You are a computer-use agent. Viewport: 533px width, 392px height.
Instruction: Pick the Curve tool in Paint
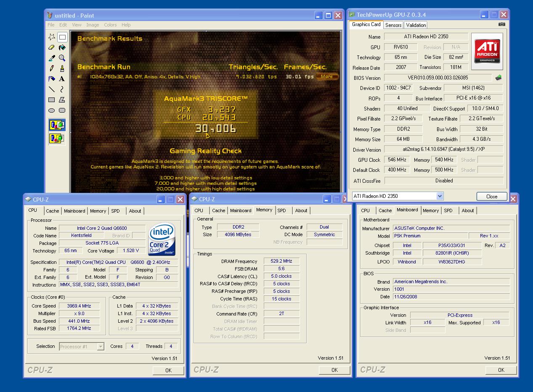coord(62,89)
